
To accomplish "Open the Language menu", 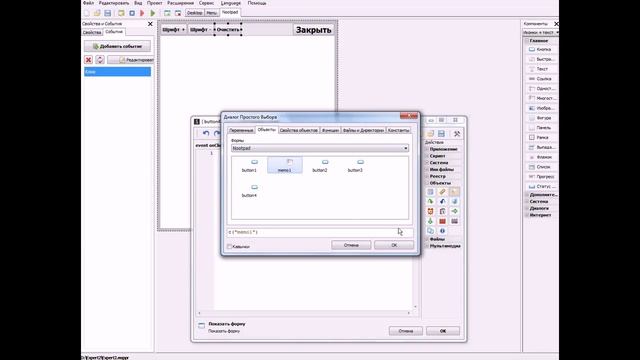I will pos(231,3).
